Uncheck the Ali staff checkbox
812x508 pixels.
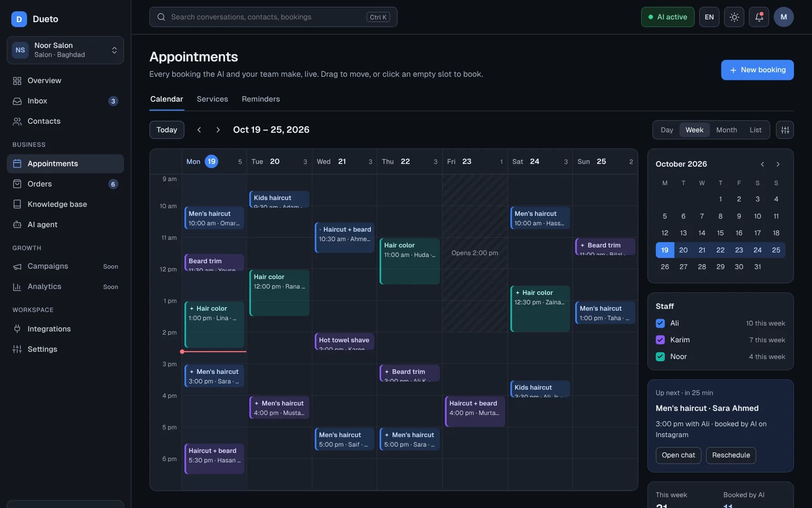tap(660, 323)
